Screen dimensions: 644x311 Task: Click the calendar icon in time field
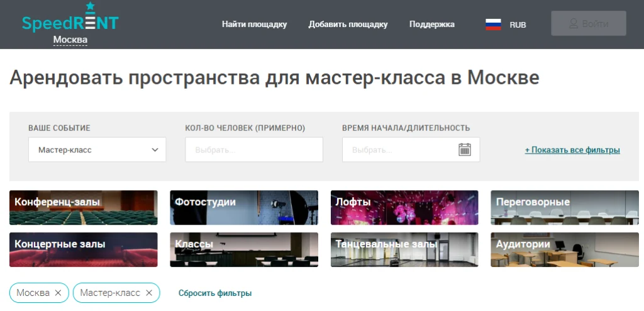tap(465, 150)
